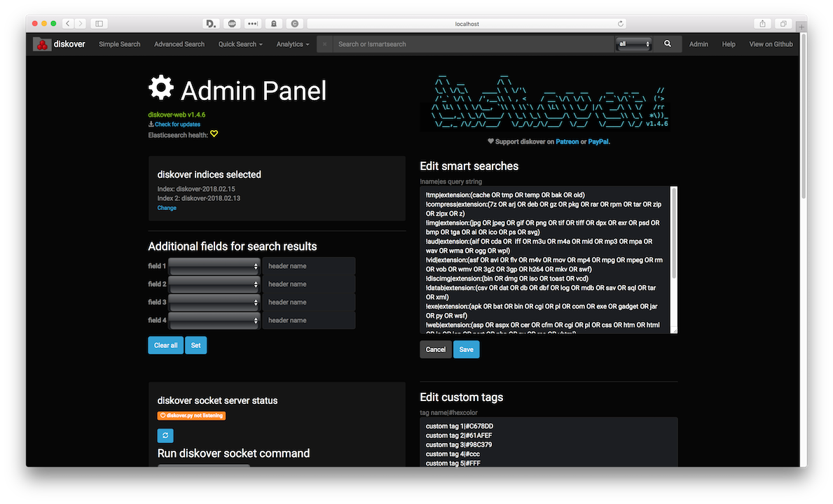Click the diskover brand name

(69, 44)
